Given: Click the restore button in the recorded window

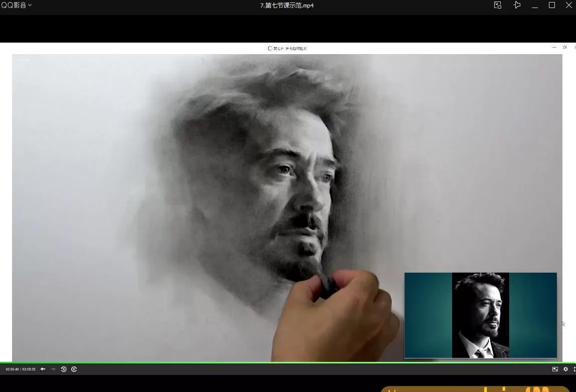Looking at the screenshot, I should click(564, 48).
